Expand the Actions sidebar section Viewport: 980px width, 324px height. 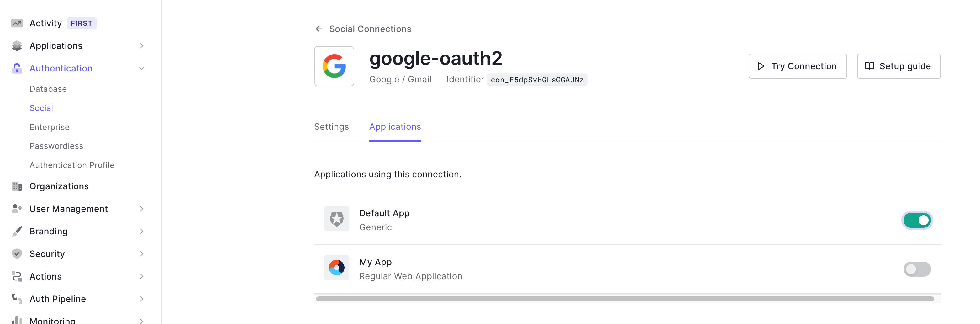(141, 276)
